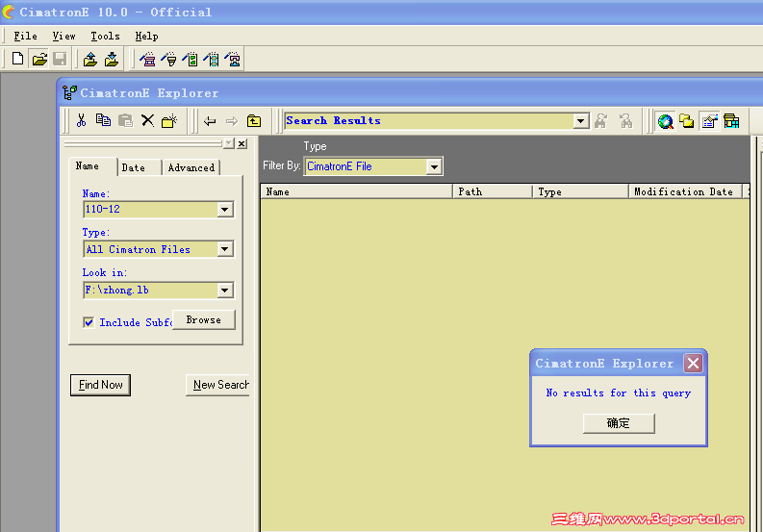Toggle the globe Search icon
Viewport: 763px width, 532px height.
[x=665, y=120]
